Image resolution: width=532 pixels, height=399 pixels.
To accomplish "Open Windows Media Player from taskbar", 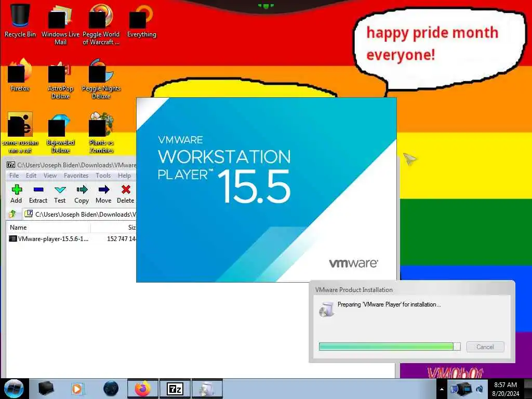I will point(77,389).
